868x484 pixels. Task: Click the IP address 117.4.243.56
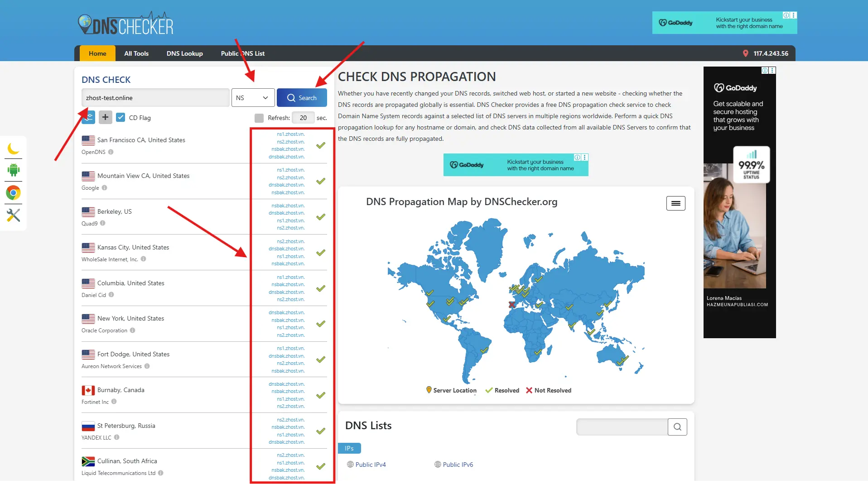[x=771, y=53]
